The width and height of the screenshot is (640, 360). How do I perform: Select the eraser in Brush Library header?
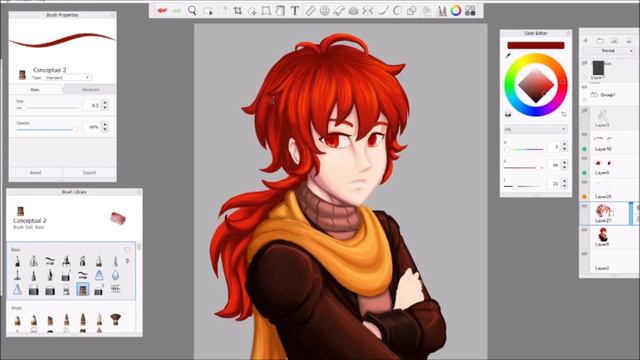(x=118, y=218)
